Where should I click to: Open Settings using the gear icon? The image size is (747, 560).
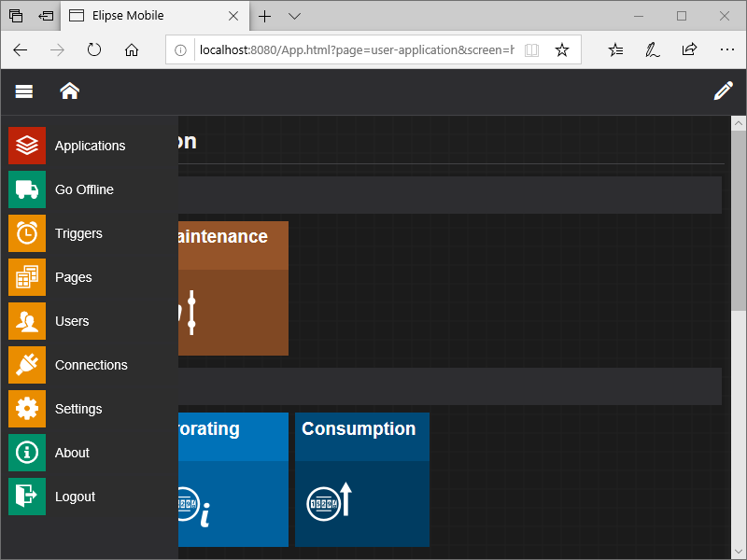[27, 409]
